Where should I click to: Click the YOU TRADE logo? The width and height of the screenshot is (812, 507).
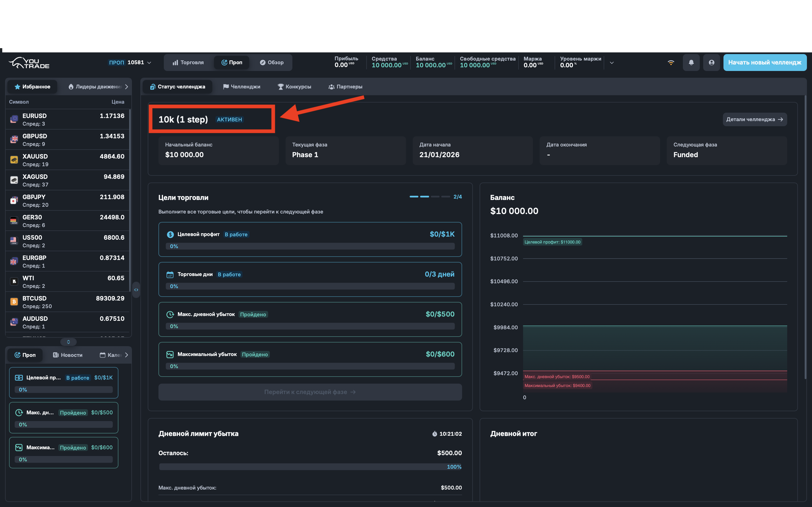pyautogui.click(x=28, y=63)
